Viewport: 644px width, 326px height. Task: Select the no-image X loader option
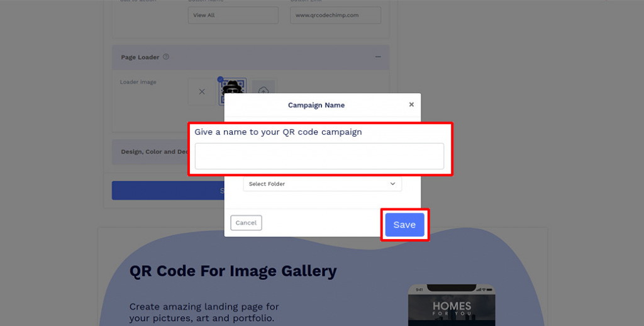point(202,92)
